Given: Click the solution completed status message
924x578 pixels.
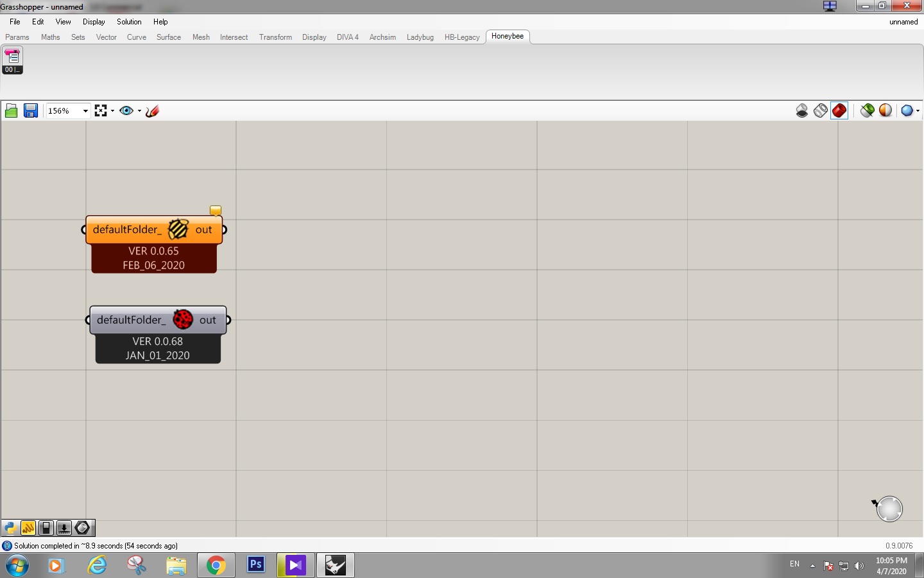Looking at the screenshot, I should (96, 546).
